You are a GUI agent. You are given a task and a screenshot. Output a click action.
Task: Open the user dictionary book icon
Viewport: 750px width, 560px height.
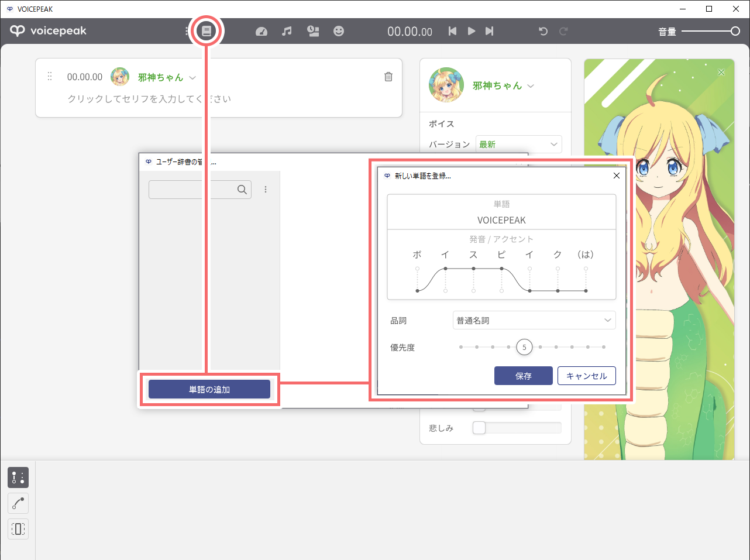click(x=207, y=31)
